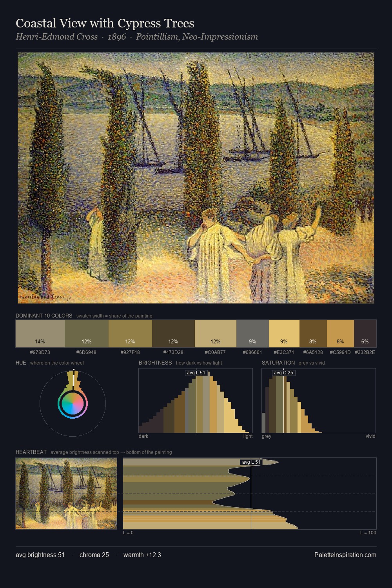Viewport: 392px width, 588px height.
Task: Click the warmth +12.3 footer text
Action: point(142,555)
